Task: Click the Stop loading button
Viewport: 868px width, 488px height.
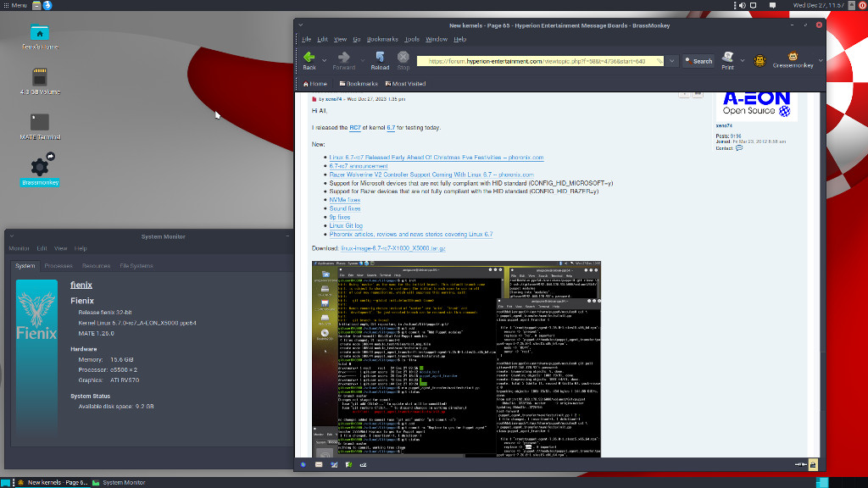Action: 403,60
